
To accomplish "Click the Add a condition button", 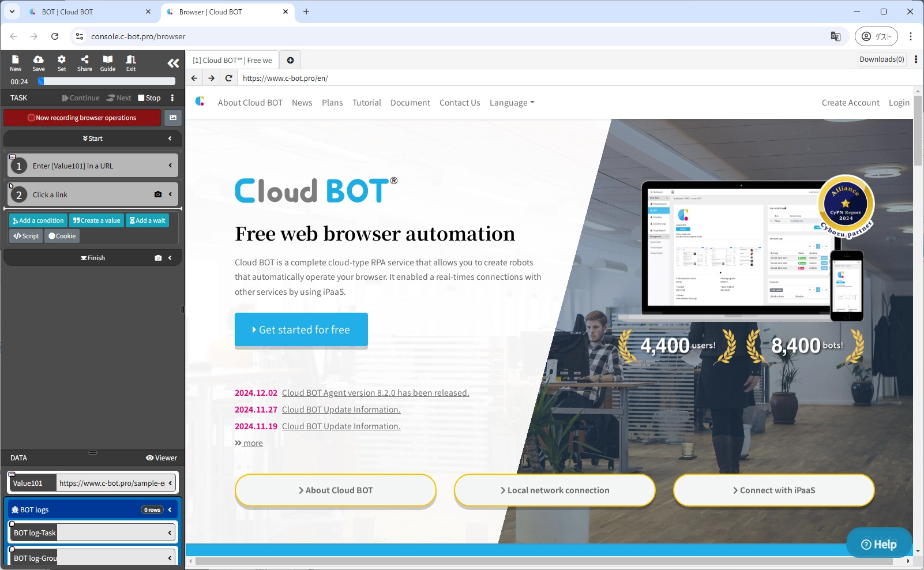I will (38, 220).
